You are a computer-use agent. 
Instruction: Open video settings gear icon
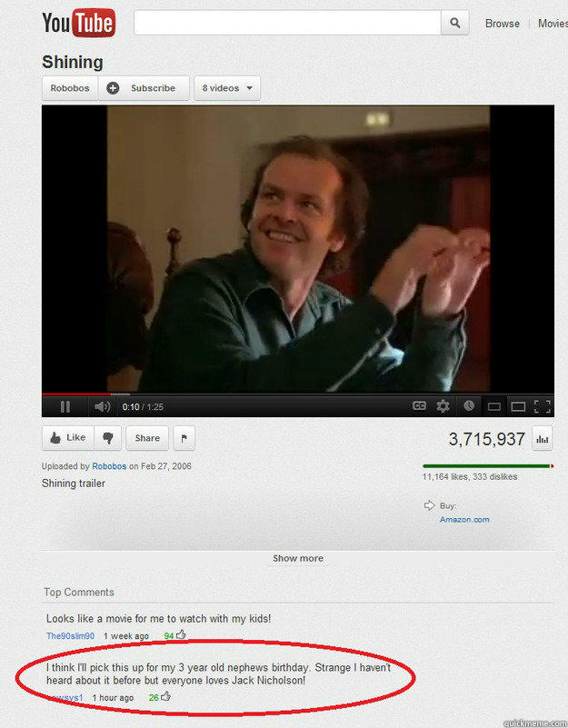tap(443, 406)
